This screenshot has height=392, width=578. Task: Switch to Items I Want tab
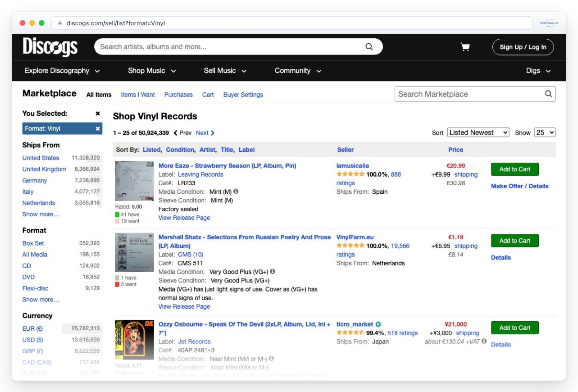[x=138, y=95]
